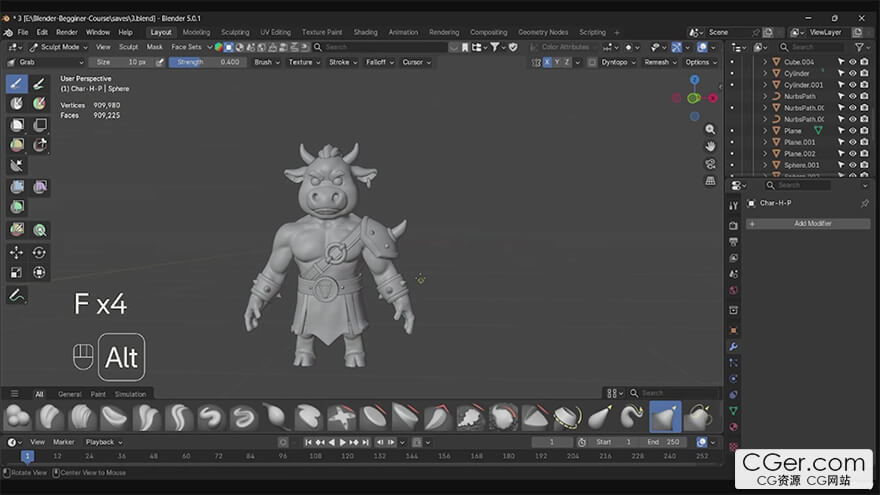The image size is (880, 495).
Task: Select the highlighted Grab brush thumbnail
Action: (x=665, y=417)
